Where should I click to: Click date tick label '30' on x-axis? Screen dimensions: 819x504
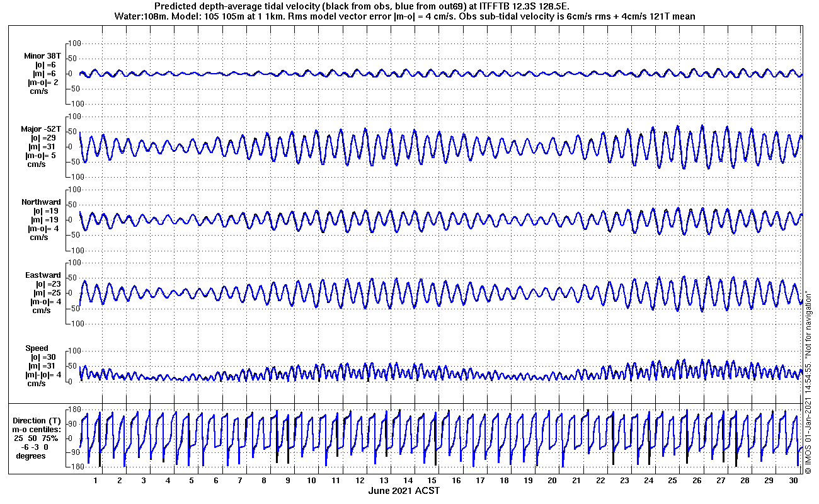(793, 481)
